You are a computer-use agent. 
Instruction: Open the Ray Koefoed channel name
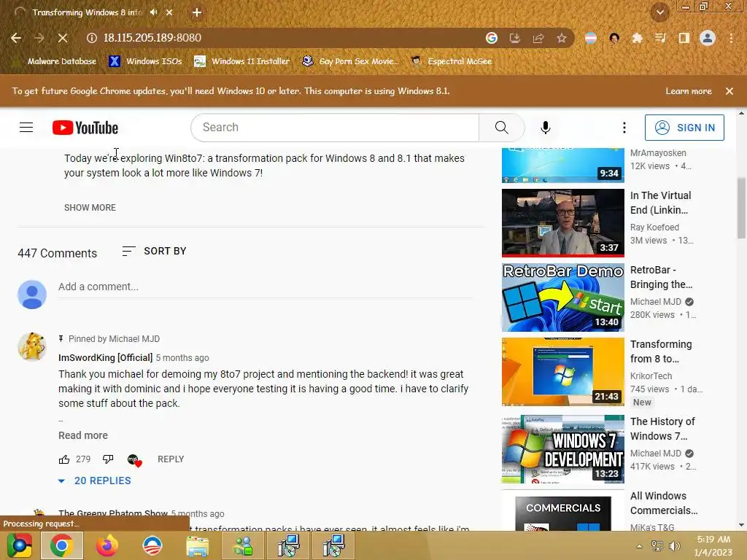(654, 227)
